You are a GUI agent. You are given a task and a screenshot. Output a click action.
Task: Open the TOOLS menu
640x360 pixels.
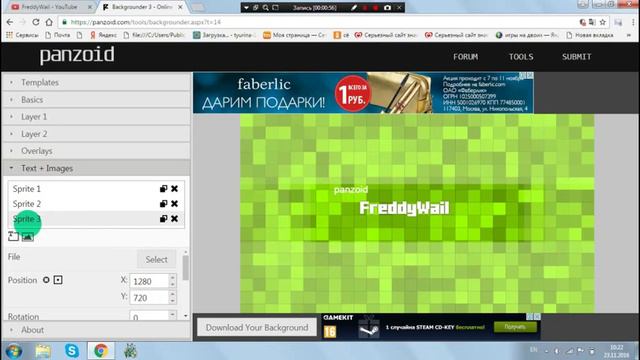point(521,57)
